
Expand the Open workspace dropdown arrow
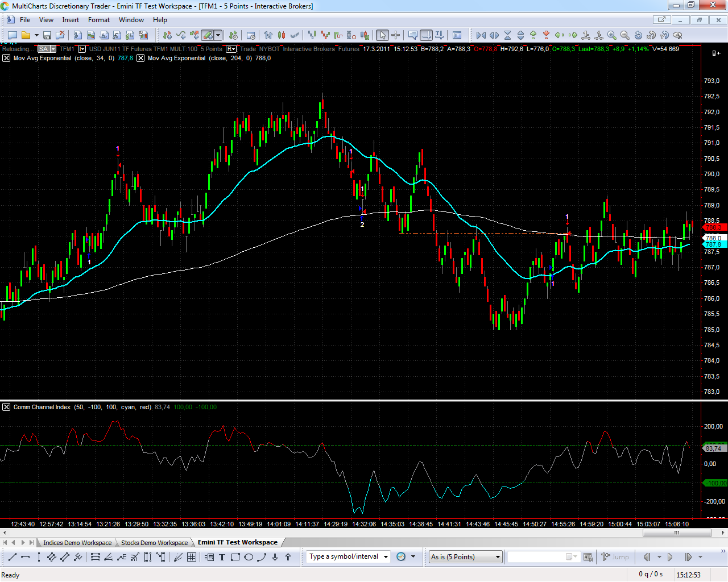click(x=36, y=35)
